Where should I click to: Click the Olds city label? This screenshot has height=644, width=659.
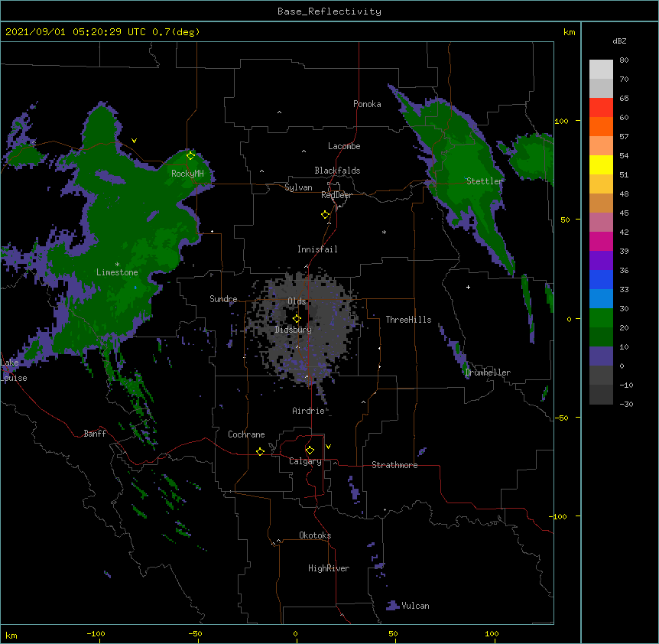(x=297, y=301)
